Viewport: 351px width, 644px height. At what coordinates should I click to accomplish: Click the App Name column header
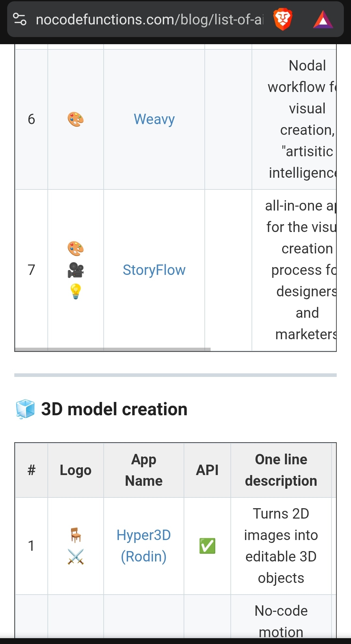click(x=144, y=470)
